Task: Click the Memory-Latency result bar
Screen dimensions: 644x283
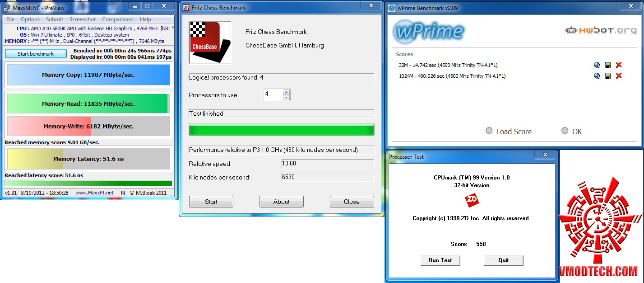Action: pos(88,159)
